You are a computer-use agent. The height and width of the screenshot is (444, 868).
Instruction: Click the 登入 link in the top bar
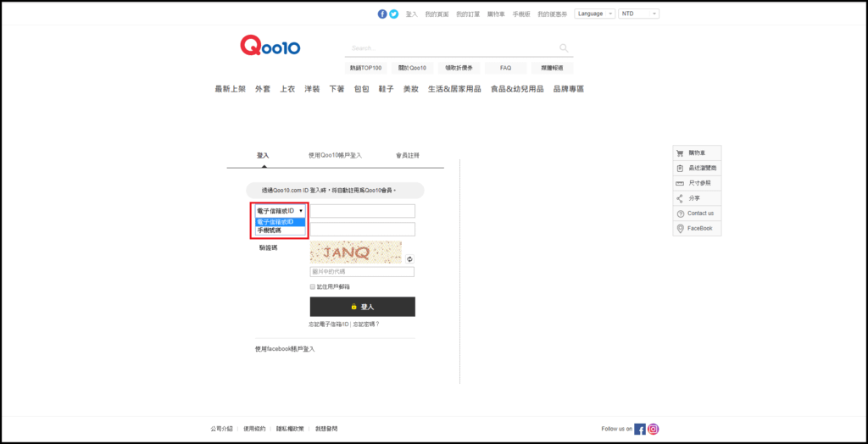[412, 14]
